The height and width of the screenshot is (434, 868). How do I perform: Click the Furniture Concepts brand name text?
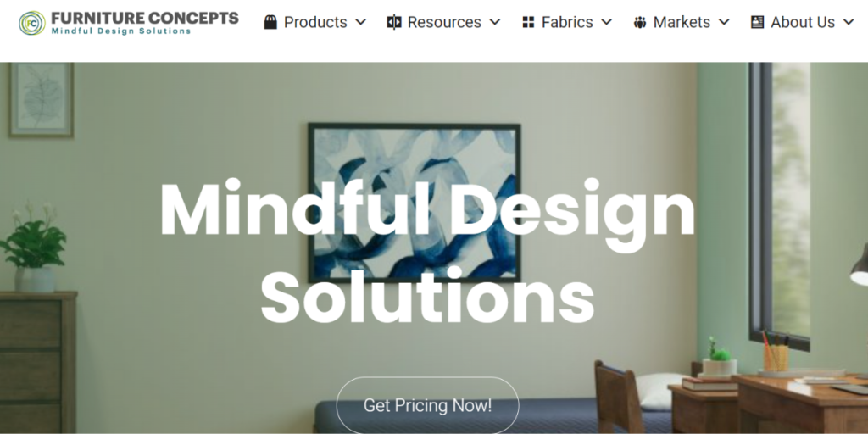[144, 19]
